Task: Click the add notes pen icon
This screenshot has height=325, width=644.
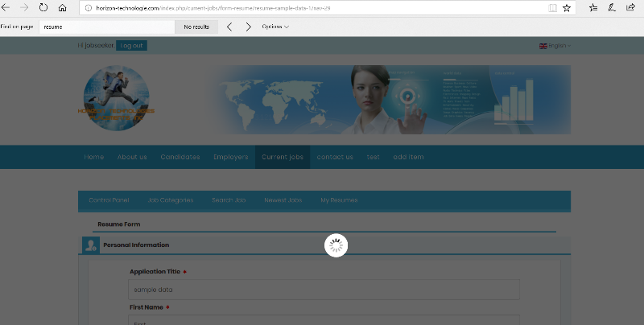Action: tap(612, 7)
